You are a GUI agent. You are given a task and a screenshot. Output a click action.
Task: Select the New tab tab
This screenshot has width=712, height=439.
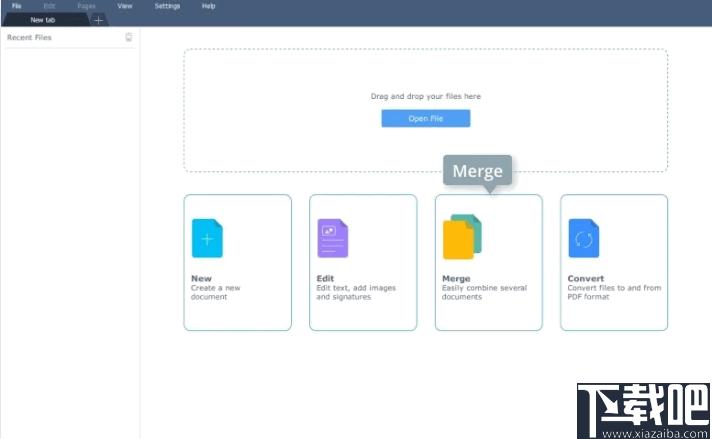pos(44,20)
